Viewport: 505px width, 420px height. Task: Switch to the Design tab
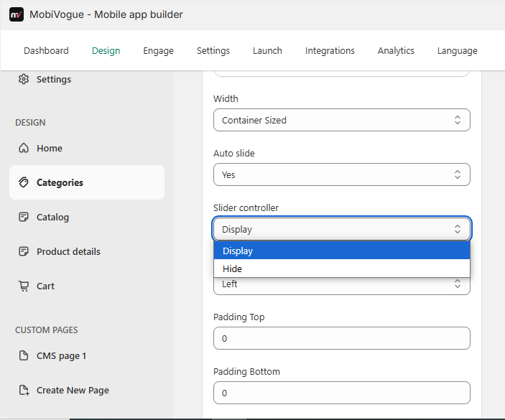pyautogui.click(x=106, y=50)
